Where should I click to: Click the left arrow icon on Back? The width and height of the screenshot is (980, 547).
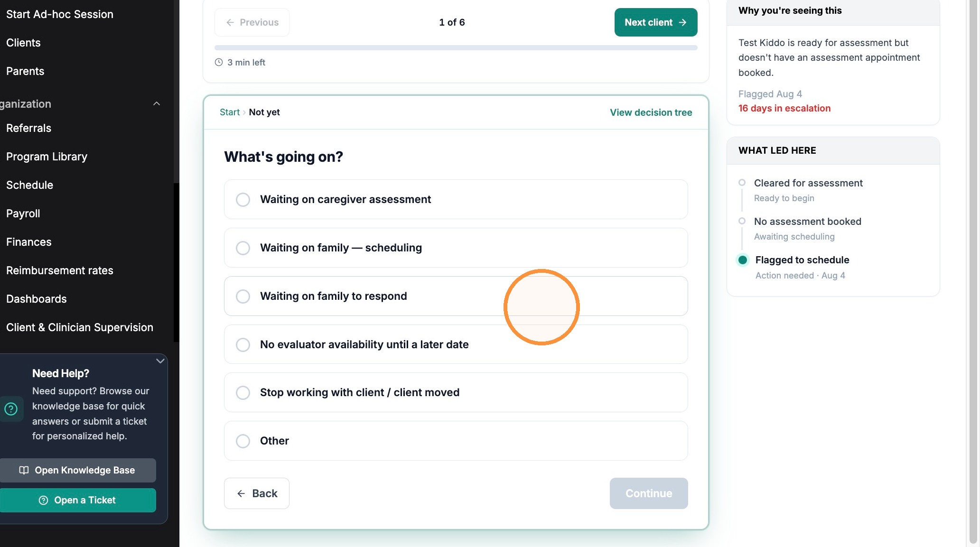coord(241,493)
